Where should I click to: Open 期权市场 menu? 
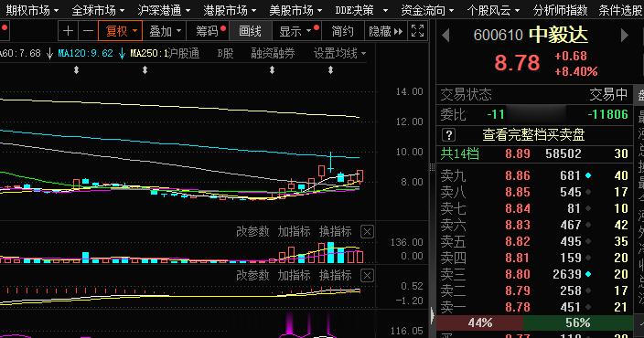[32, 10]
